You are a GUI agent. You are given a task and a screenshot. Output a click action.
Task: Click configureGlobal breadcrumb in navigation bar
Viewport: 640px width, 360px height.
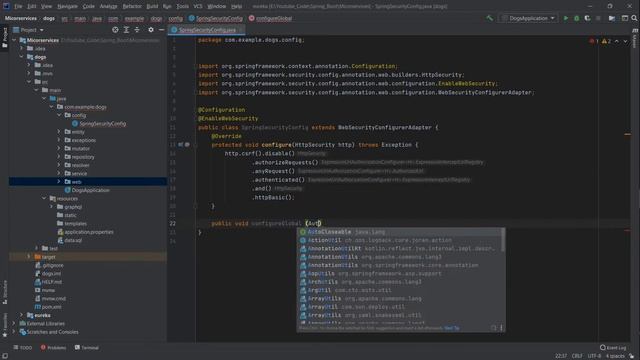tap(270, 18)
